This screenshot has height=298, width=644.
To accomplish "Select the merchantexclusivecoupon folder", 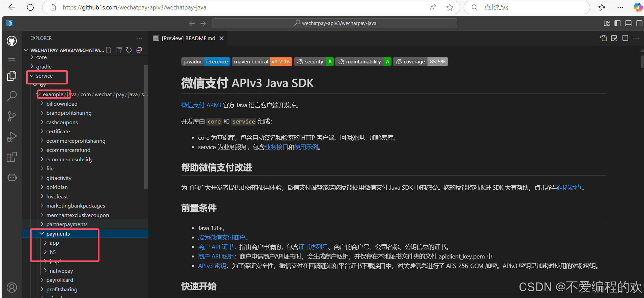I will point(78,215).
